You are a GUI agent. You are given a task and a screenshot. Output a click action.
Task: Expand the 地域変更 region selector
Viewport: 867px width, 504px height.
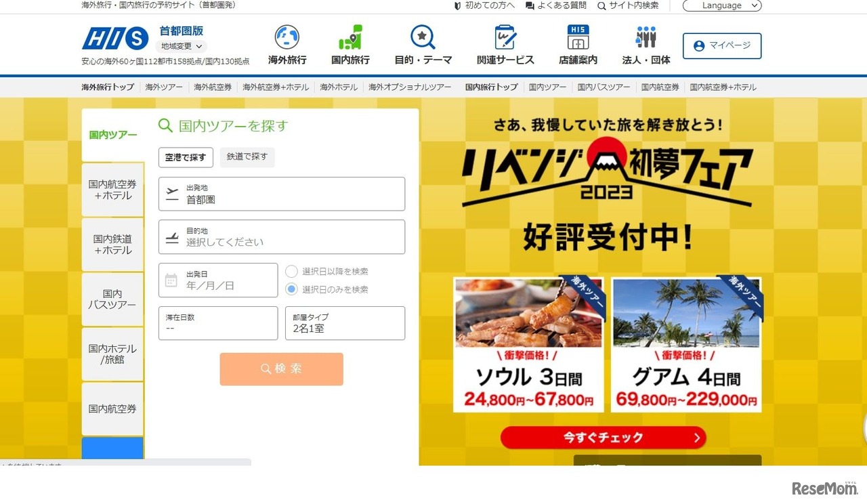(181, 46)
